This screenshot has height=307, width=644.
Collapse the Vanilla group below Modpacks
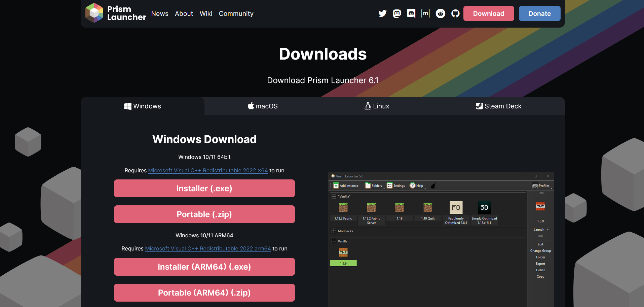pyautogui.click(x=334, y=241)
